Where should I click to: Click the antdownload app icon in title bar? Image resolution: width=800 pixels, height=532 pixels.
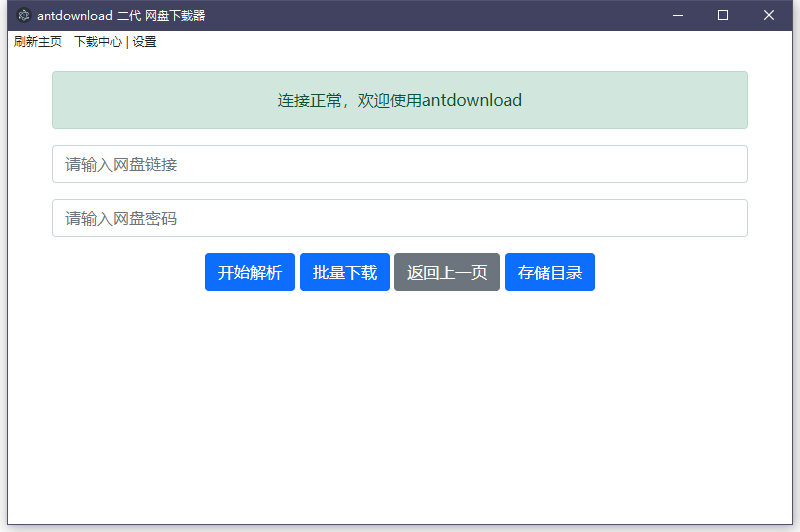[x=24, y=15]
